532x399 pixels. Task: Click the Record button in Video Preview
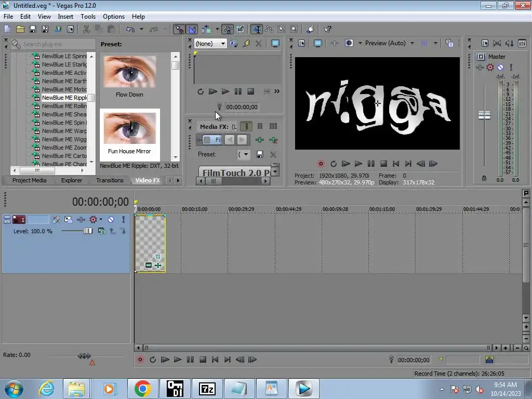[x=321, y=164]
